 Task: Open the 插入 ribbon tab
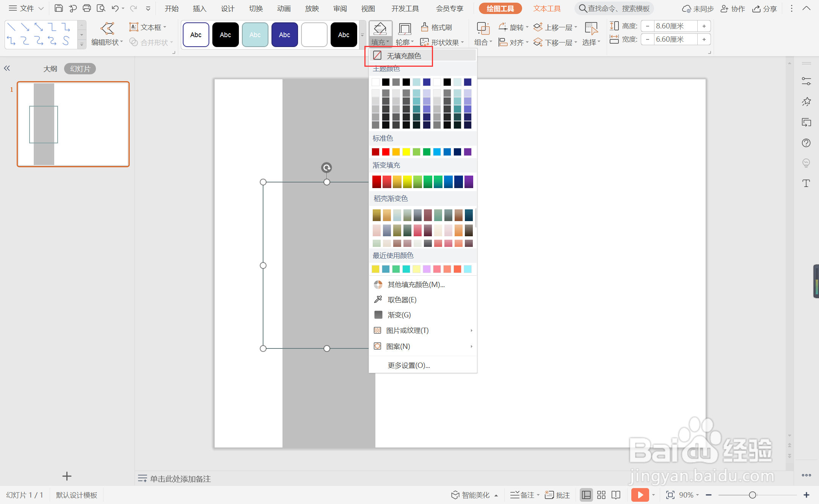(x=199, y=8)
